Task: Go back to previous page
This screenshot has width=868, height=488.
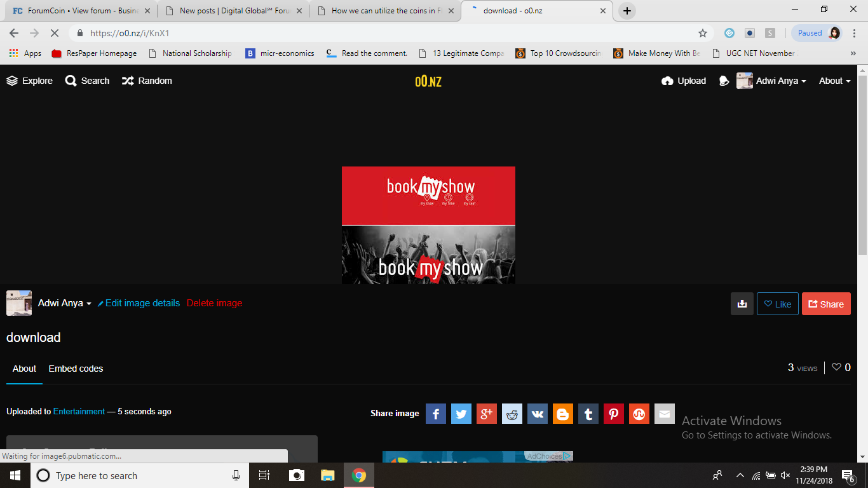Action: 14,33
